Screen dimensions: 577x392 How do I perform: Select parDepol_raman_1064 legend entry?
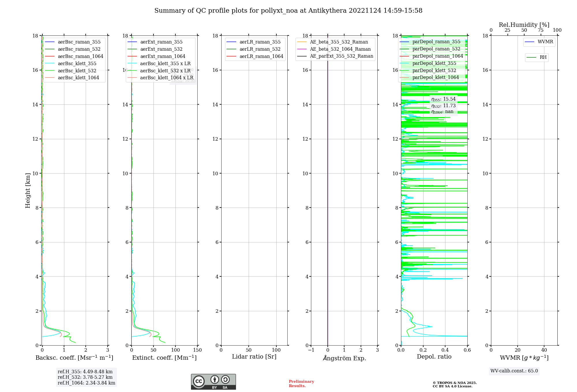[432, 56]
